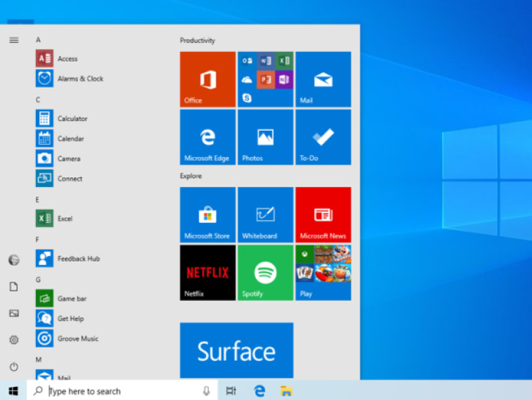Open Pictures from Start sidebar
The width and height of the screenshot is (532, 400).
pos(14,313)
